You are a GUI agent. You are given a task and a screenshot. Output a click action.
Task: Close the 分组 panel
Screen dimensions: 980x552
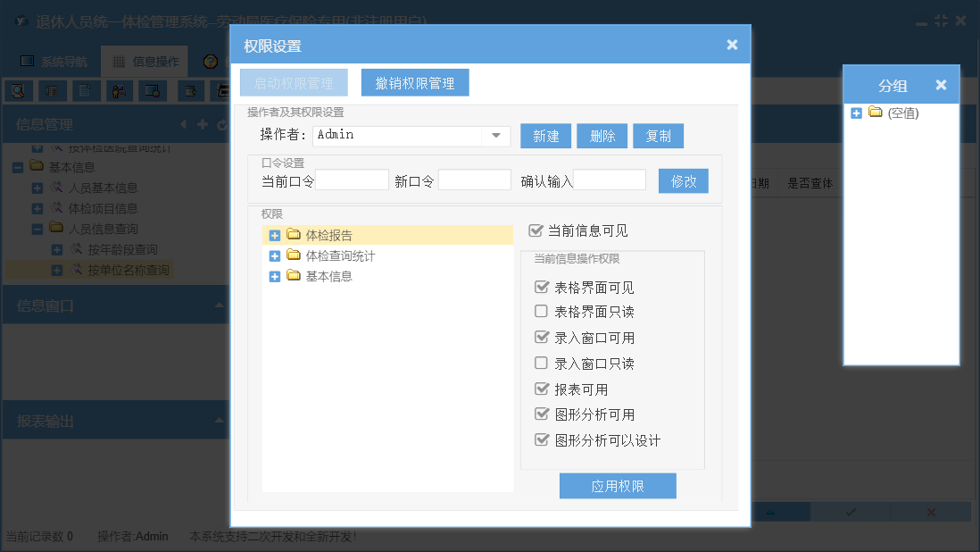pyautogui.click(x=941, y=85)
